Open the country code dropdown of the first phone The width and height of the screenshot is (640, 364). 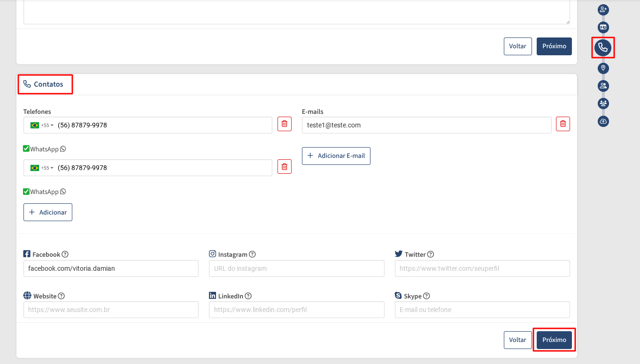[42, 125]
